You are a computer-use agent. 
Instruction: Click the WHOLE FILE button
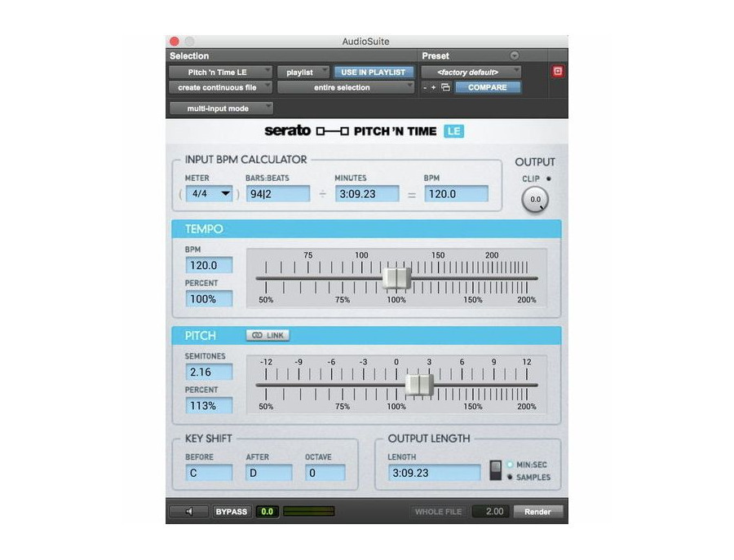(x=438, y=511)
